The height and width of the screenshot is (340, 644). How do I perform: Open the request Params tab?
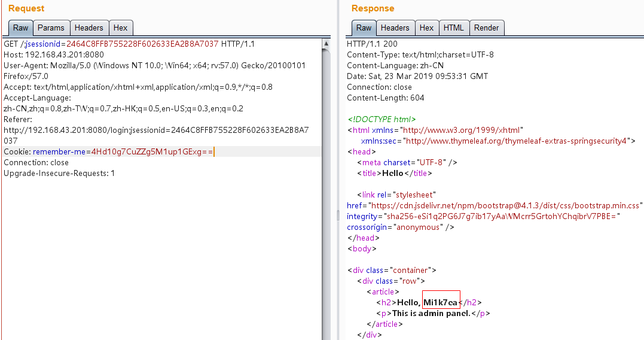(x=51, y=28)
